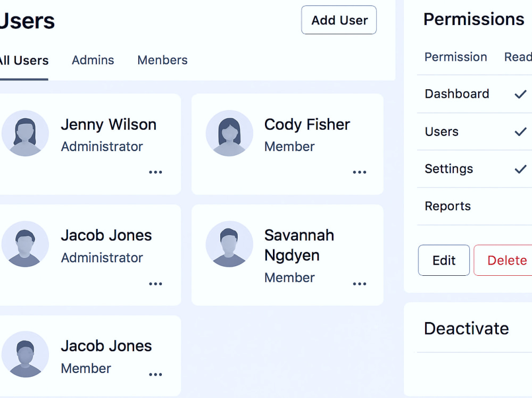The image size is (532, 398).
Task: Click Jenny Wilson's avatar picture
Action: coord(25,133)
